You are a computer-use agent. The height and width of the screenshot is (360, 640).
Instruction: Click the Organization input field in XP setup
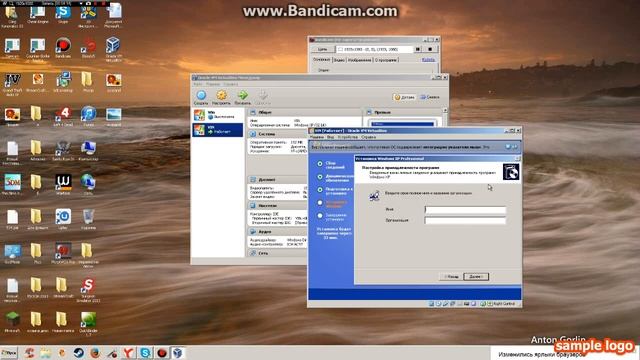(x=465, y=220)
